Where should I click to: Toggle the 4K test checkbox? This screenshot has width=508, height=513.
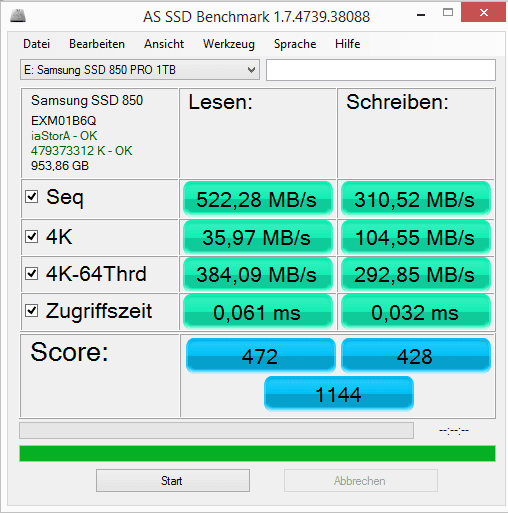[32, 237]
